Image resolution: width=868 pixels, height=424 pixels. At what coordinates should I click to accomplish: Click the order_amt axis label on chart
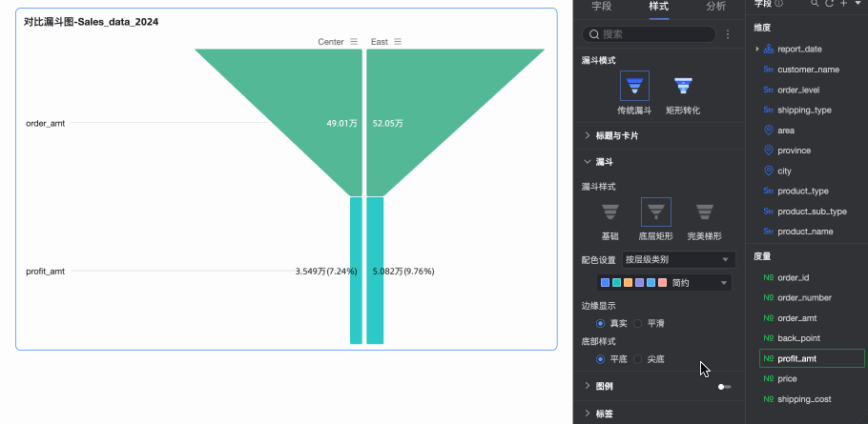[46, 123]
